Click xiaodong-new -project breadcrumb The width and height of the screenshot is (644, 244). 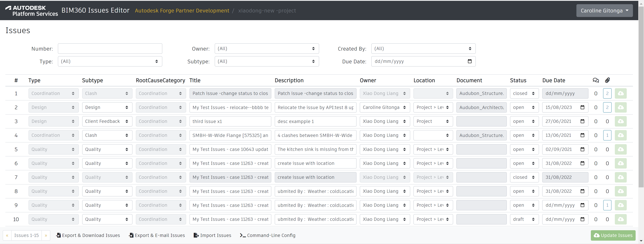[x=267, y=11]
